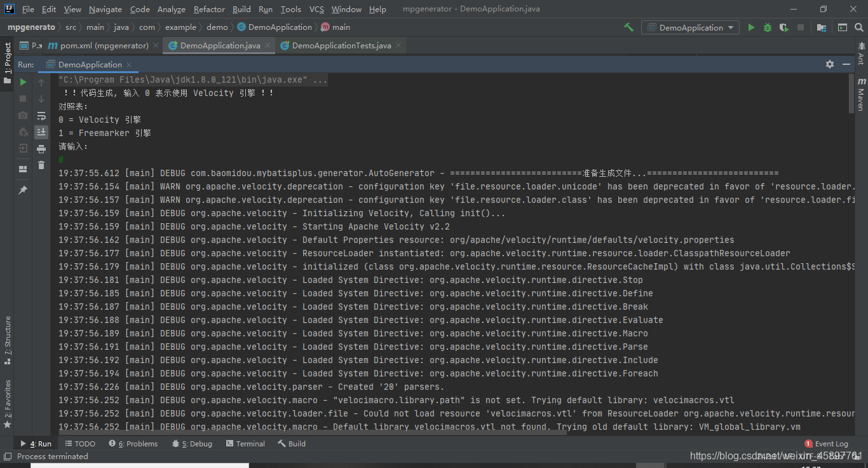
Task: Click the Dump Threads camera icon
Action: point(23,115)
